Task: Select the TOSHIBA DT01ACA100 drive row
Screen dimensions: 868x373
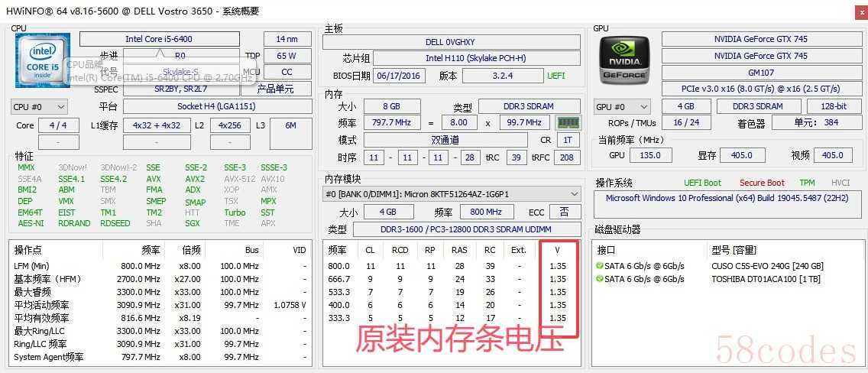Action: point(727,279)
